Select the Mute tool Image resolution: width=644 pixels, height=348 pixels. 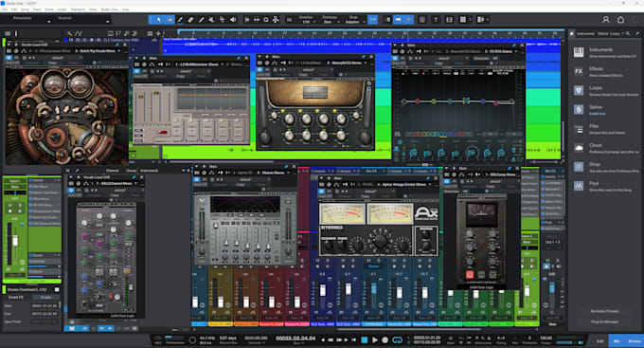coord(211,19)
